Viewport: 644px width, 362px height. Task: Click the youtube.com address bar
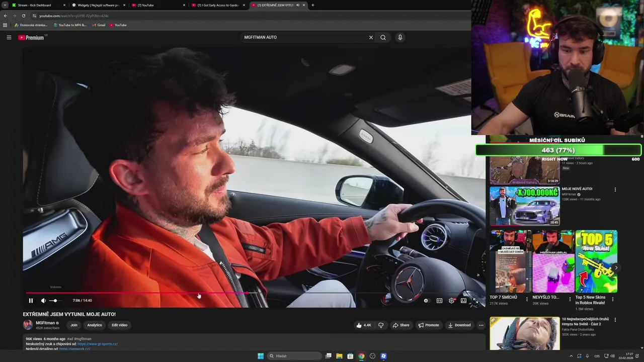tap(252, 16)
